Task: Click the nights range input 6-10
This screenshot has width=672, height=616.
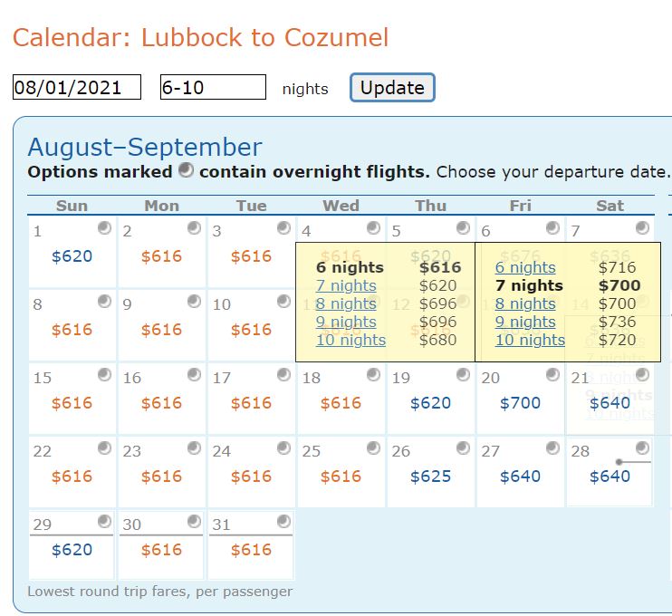Action: click(x=213, y=88)
